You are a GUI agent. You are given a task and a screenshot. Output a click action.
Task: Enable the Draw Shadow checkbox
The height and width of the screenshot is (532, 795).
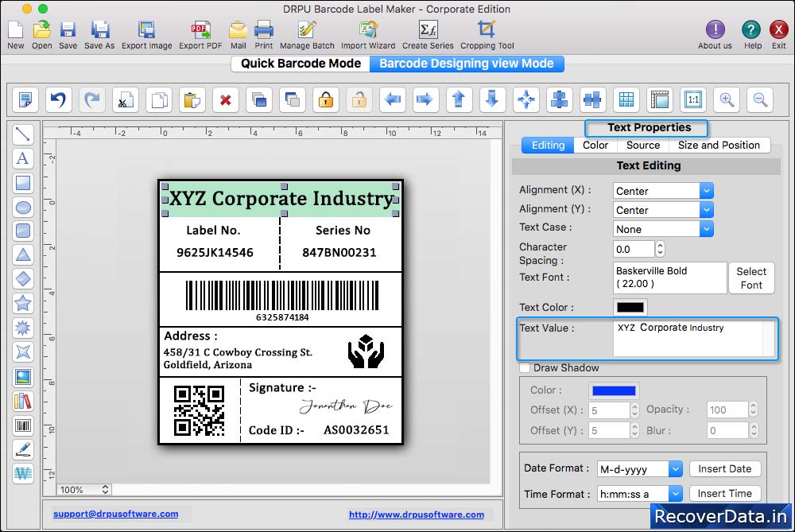click(x=525, y=367)
